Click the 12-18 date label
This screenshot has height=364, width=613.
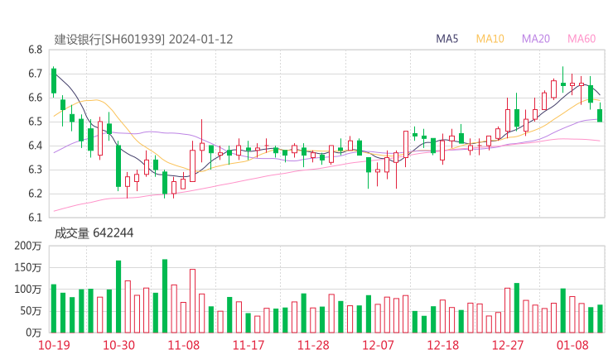[443, 345]
